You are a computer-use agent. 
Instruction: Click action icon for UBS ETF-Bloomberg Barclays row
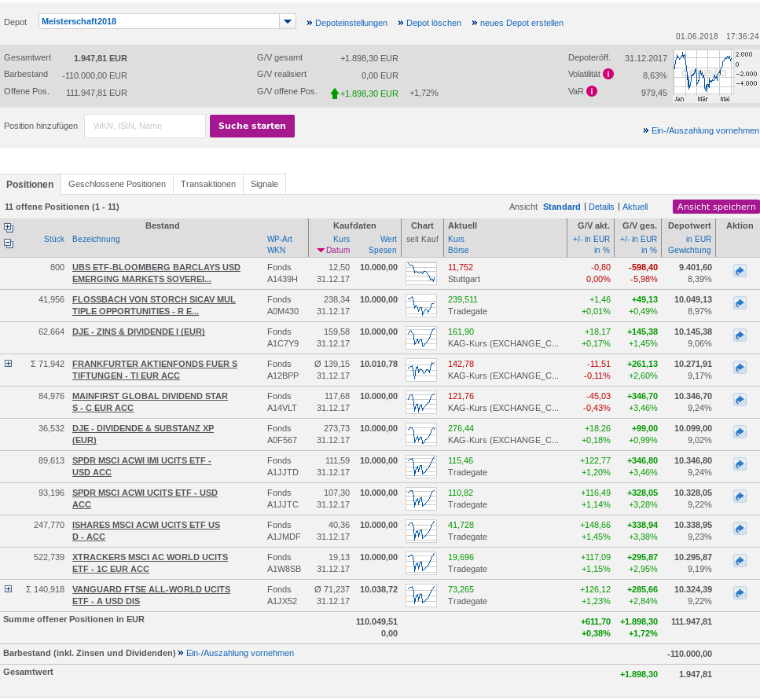tap(739, 271)
